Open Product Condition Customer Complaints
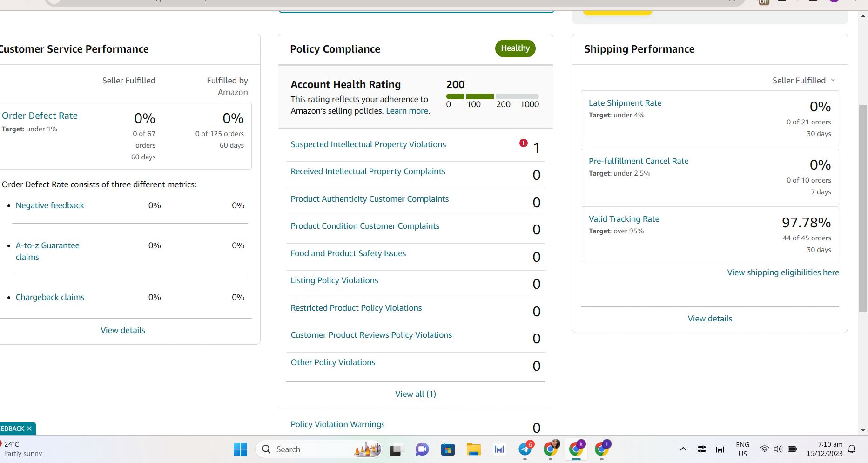 [x=365, y=226]
